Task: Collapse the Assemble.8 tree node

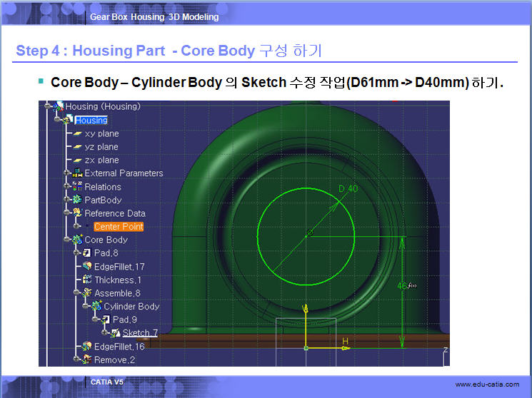Action: coord(76,293)
